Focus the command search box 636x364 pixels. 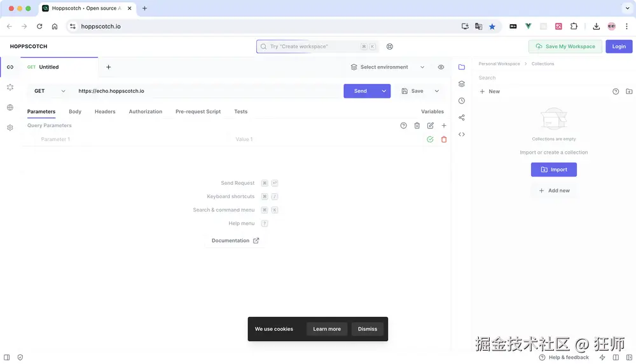pyautogui.click(x=317, y=46)
